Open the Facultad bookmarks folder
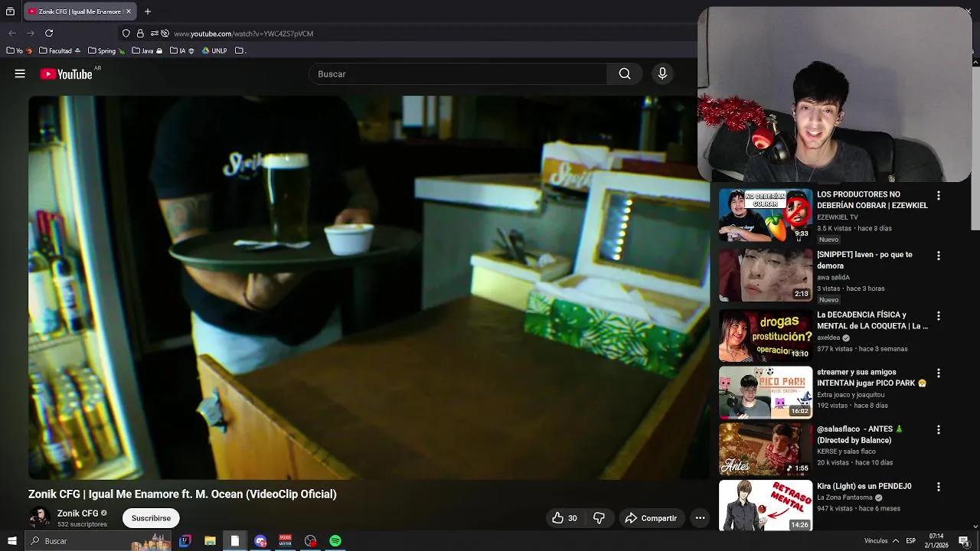Screen dimensions: 980x551 (60, 51)
